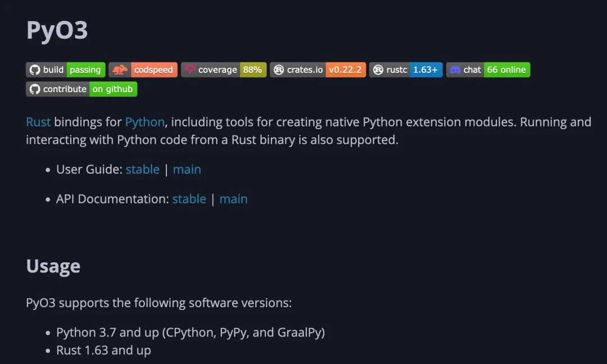Image resolution: width=607 pixels, height=364 pixels.
Task: Click the Rust gear icon on crates.io badge
Action: click(278, 70)
